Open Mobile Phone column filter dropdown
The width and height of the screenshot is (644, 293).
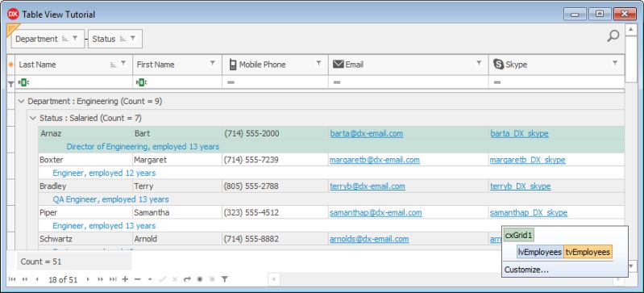[318, 64]
